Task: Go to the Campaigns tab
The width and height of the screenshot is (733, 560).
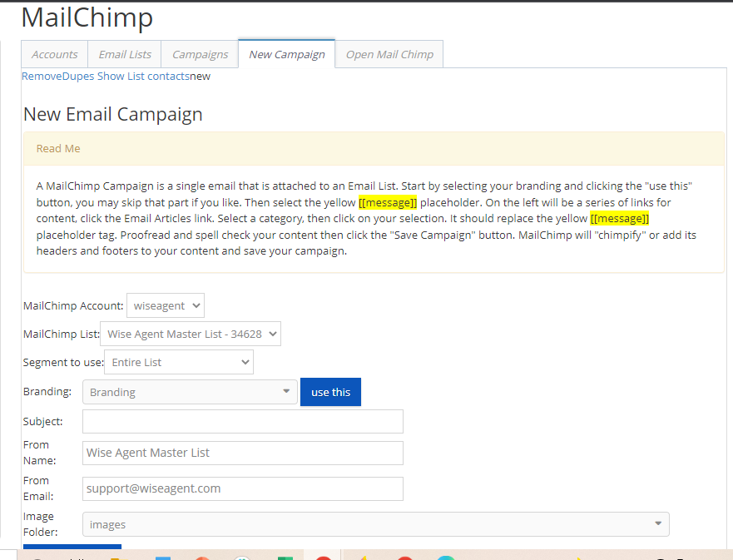Action: pyautogui.click(x=200, y=54)
